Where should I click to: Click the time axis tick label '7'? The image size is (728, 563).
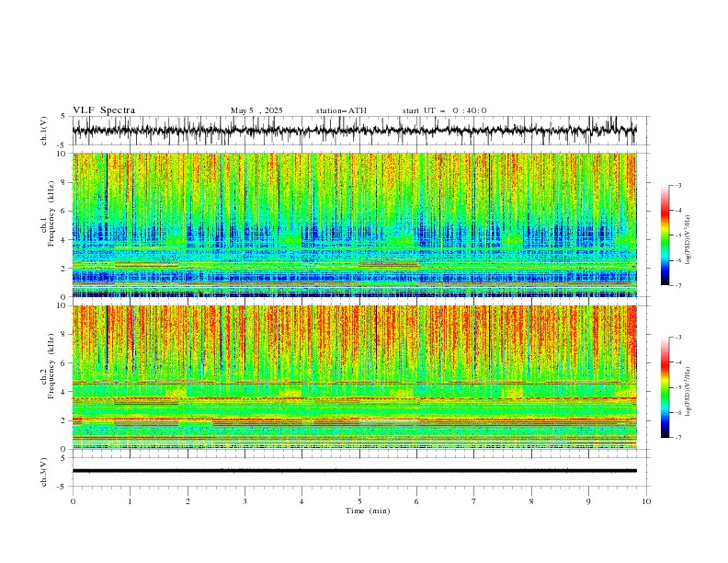tap(473, 501)
